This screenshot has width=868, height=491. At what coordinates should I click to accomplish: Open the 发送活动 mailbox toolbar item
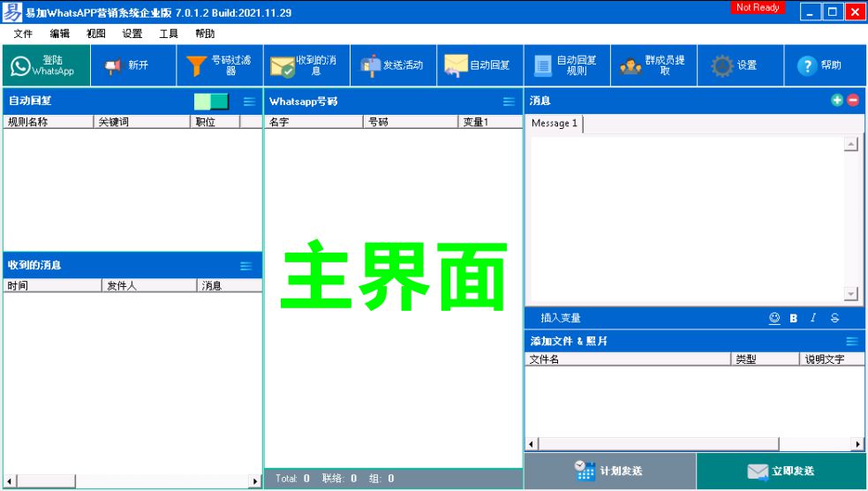pyautogui.click(x=394, y=65)
